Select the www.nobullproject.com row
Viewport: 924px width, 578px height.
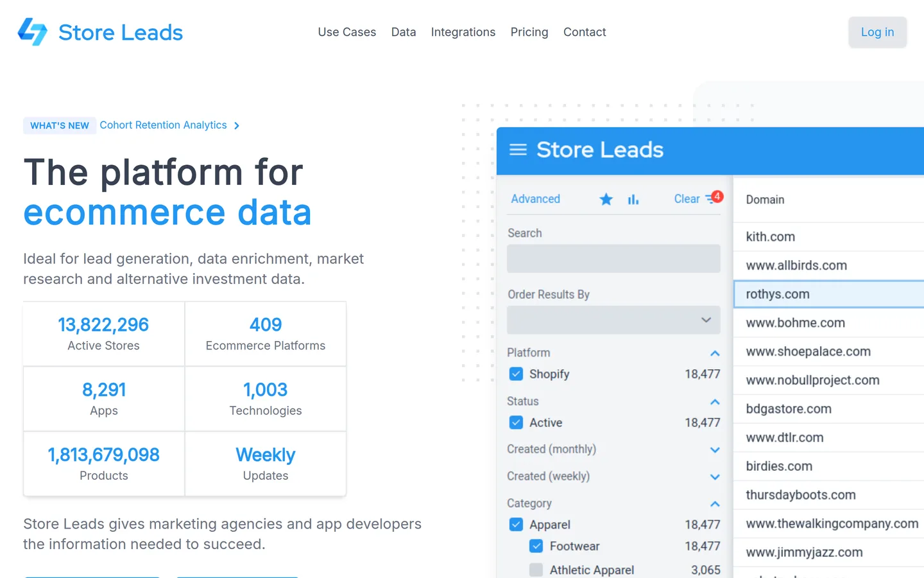click(x=828, y=380)
